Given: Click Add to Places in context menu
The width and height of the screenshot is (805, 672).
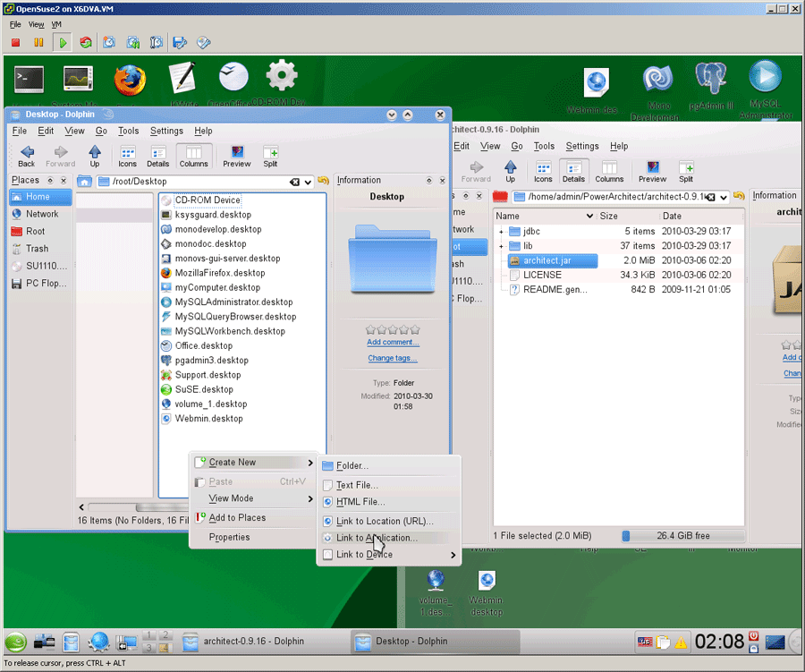Looking at the screenshot, I should pyautogui.click(x=254, y=517).
